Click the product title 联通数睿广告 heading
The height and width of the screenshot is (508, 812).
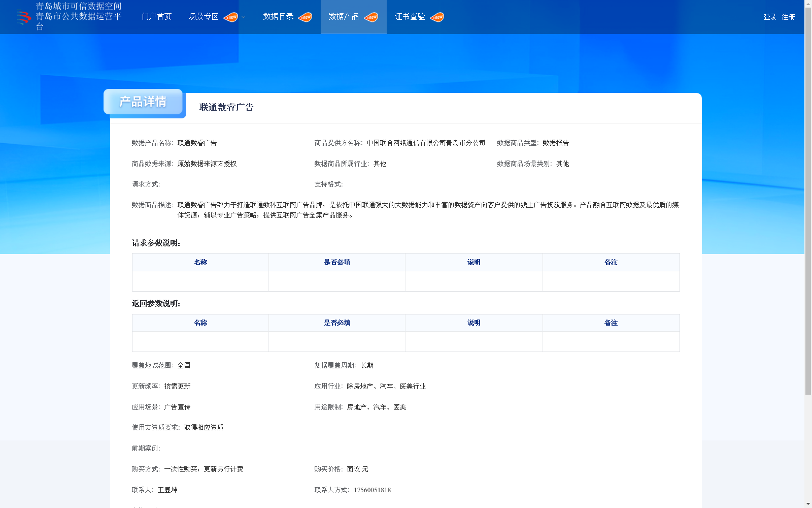[226, 108]
